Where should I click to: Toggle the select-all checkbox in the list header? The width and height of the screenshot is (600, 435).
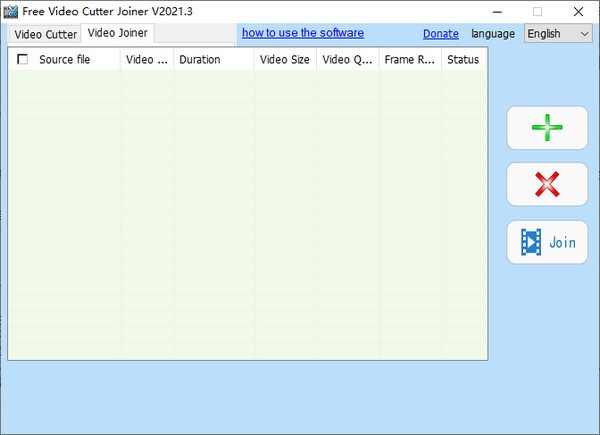pyautogui.click(x=23, y=60)
